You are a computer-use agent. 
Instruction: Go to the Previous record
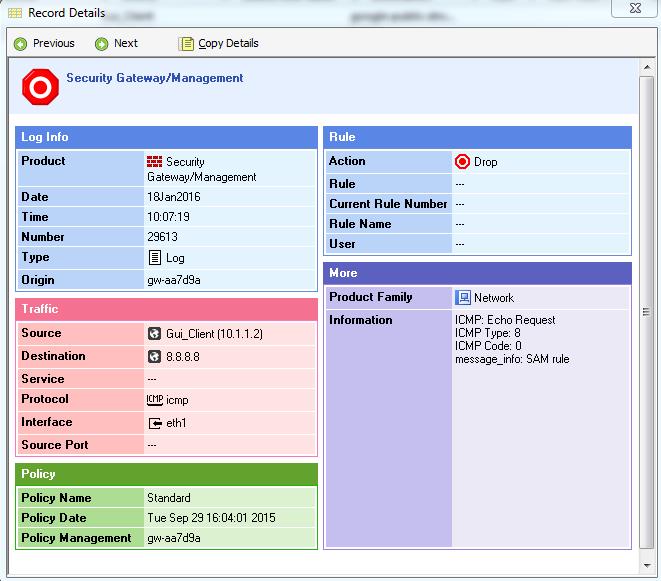coord(53,44)
